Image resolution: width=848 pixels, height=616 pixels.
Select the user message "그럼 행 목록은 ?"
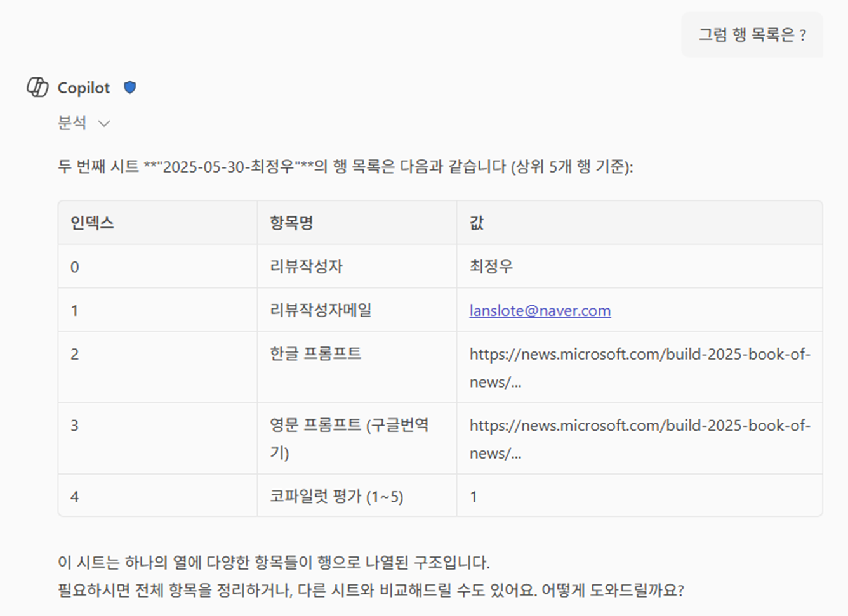coord(752,35)
